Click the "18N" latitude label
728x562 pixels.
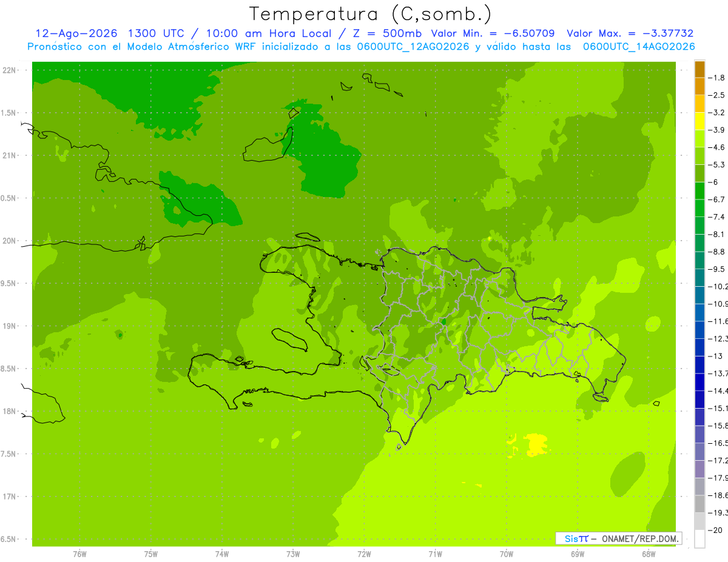tap(10, 412)
